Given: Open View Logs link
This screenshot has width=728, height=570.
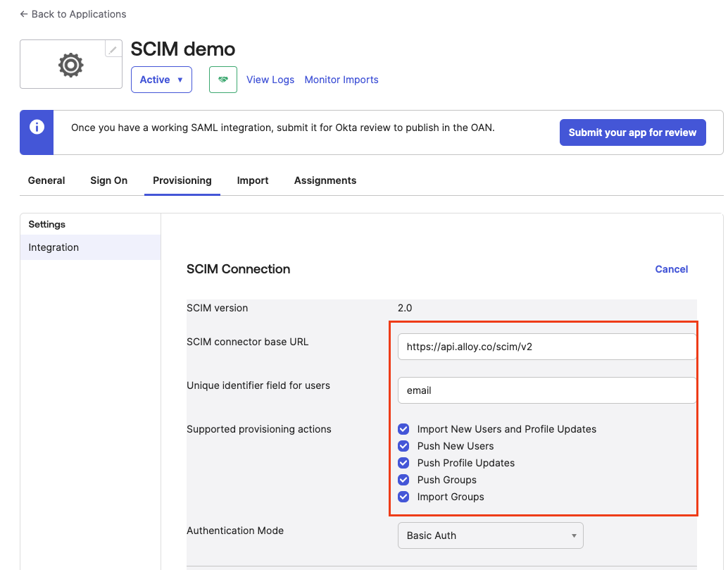Looking at the screenshot, I should click(x=270, y=80).
